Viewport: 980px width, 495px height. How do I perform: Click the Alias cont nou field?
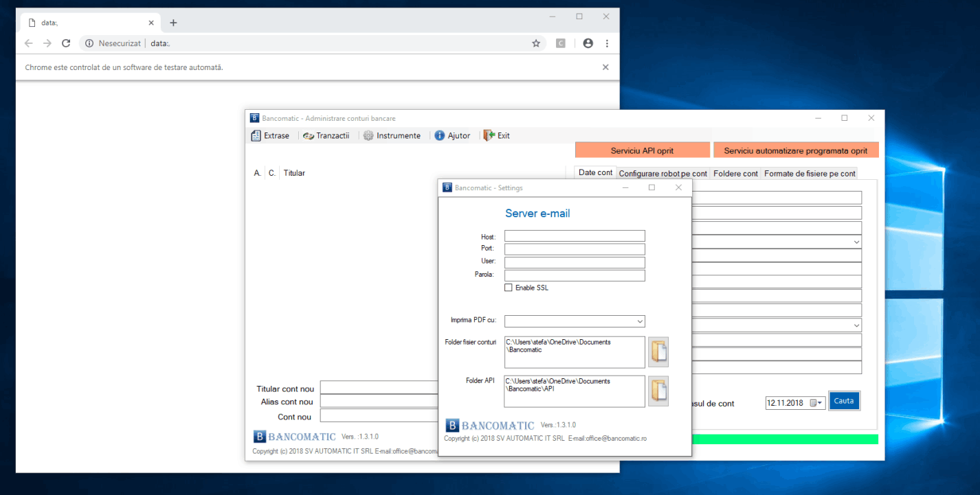tap(379, 402)
